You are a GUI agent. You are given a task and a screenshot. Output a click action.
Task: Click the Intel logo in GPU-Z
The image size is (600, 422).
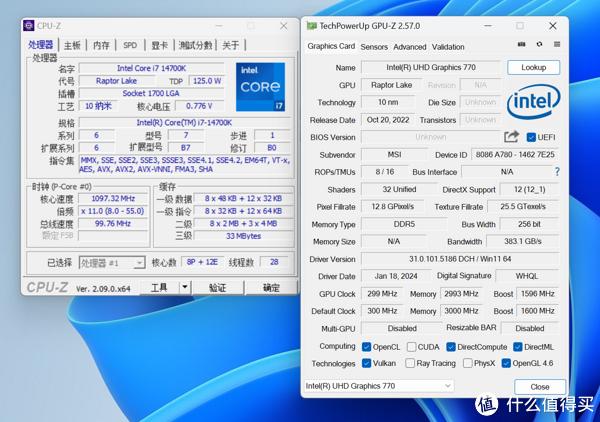click(533, 101)
